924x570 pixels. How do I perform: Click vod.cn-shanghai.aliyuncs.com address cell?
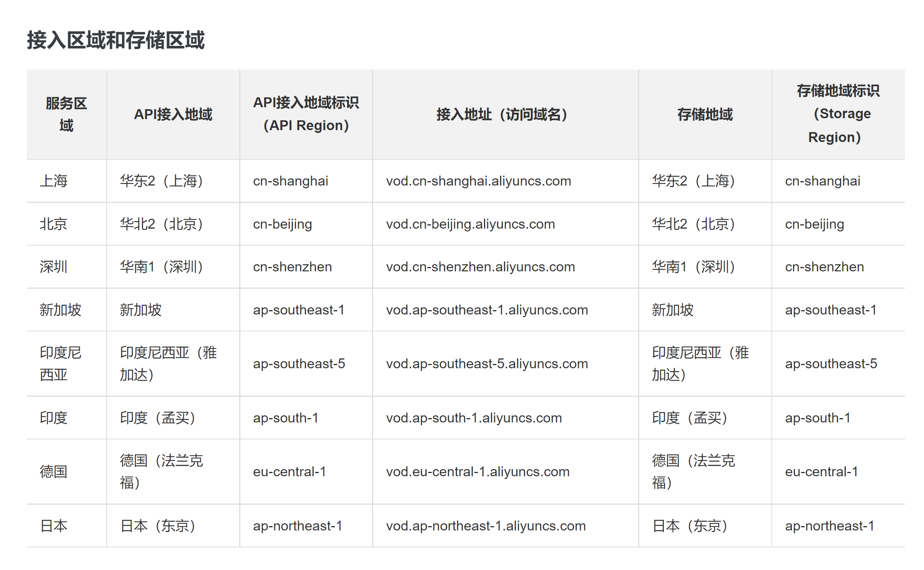coord(478,181)
